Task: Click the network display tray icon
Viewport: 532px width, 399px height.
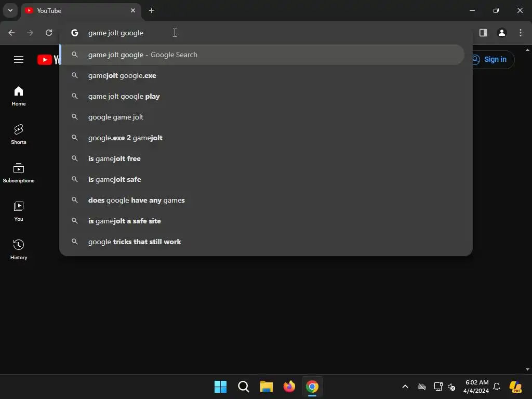Action: tap(438, 387)
